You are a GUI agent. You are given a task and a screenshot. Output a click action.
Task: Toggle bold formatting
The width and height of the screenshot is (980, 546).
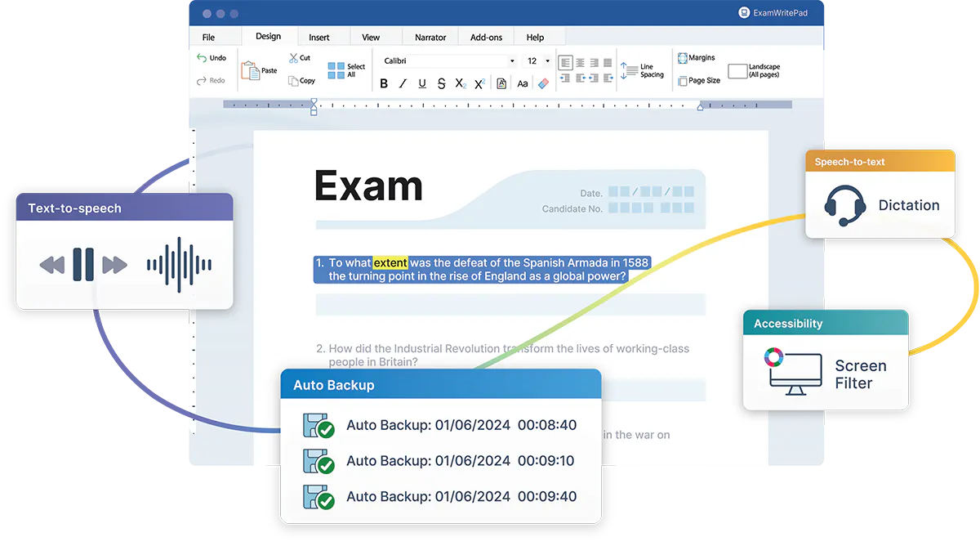pyautogui.click(x=384, y=83)
